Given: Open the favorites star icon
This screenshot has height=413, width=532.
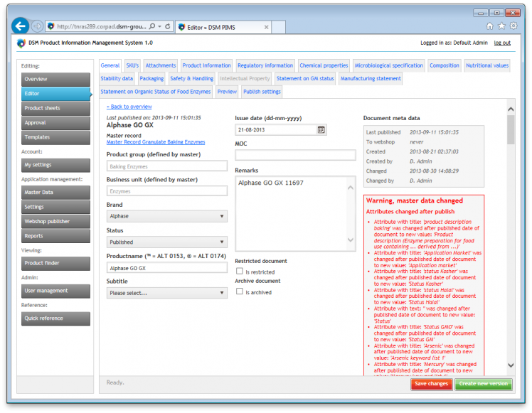Looking at the screenshot, I should pyautogui.click(x=501, y=26).
